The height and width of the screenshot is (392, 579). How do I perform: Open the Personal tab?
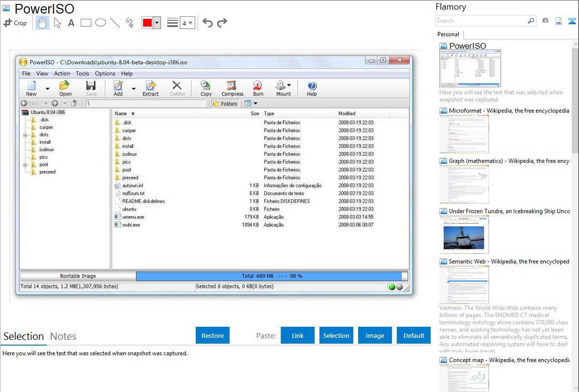(x=448, y=34)
